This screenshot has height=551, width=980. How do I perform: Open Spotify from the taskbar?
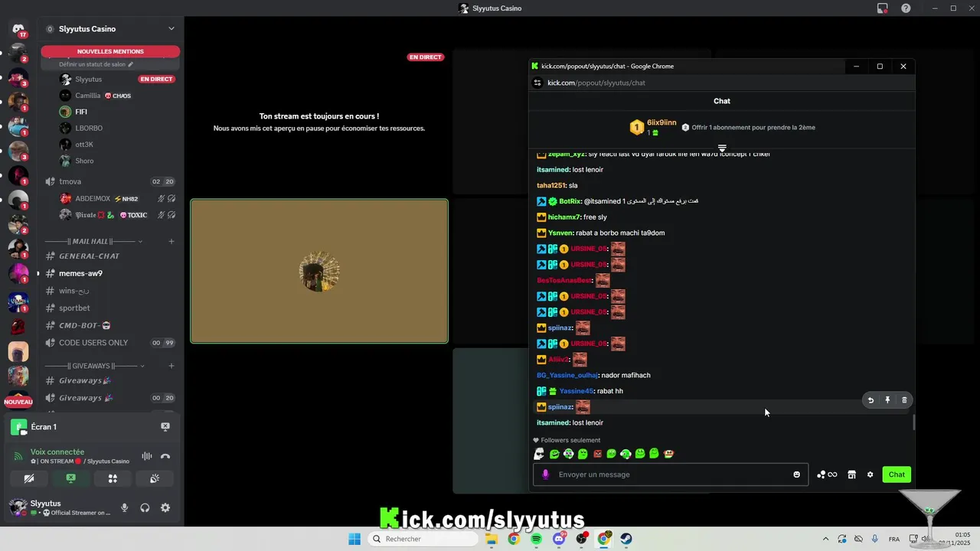[536, 539]
